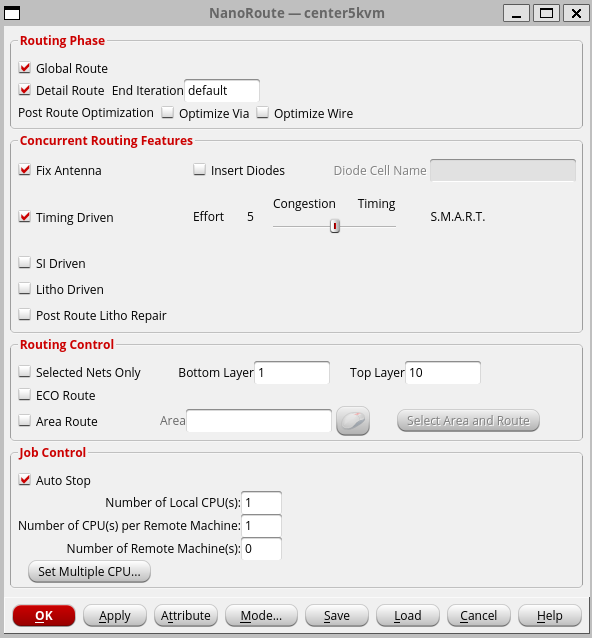
Task: Open the window menu icon in title bar
Action: [12, 13]
